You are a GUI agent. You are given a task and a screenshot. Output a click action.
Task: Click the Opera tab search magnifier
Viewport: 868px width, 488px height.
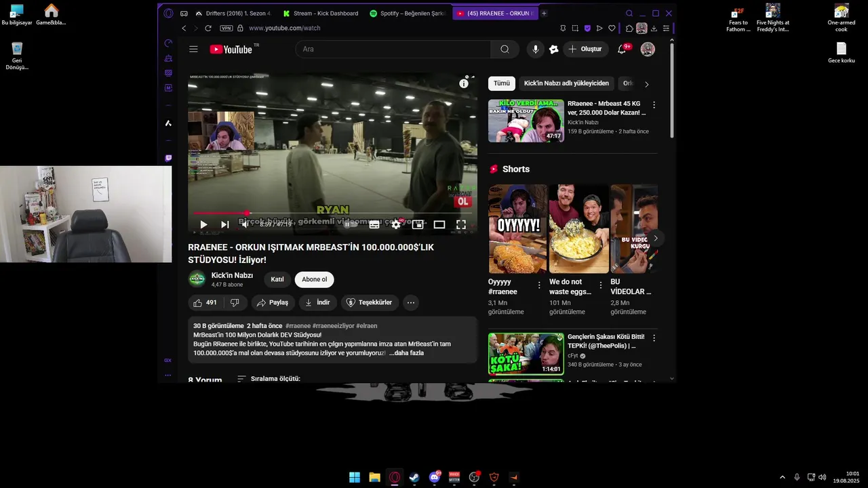click(x=629, y=13)
